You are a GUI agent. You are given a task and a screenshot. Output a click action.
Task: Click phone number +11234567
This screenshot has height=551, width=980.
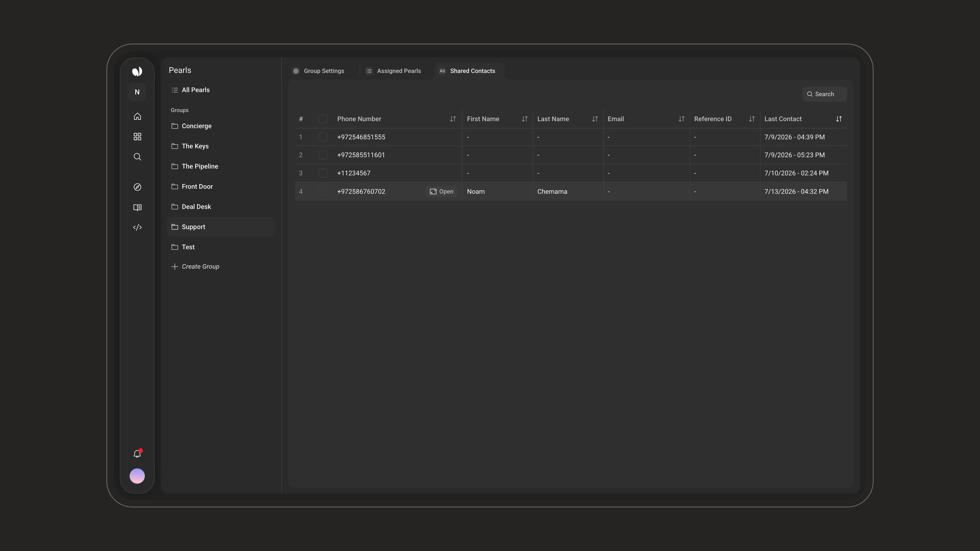coord(354,173)
